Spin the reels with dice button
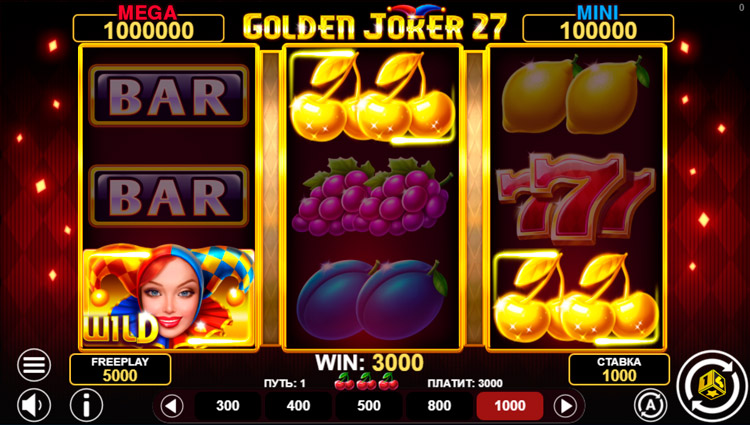 712,386
